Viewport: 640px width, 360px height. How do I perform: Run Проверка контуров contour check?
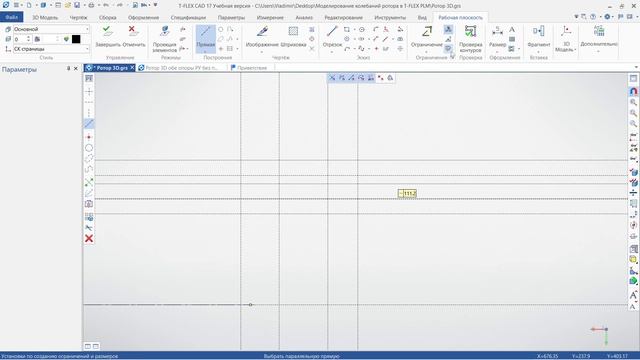pos(471,39)
